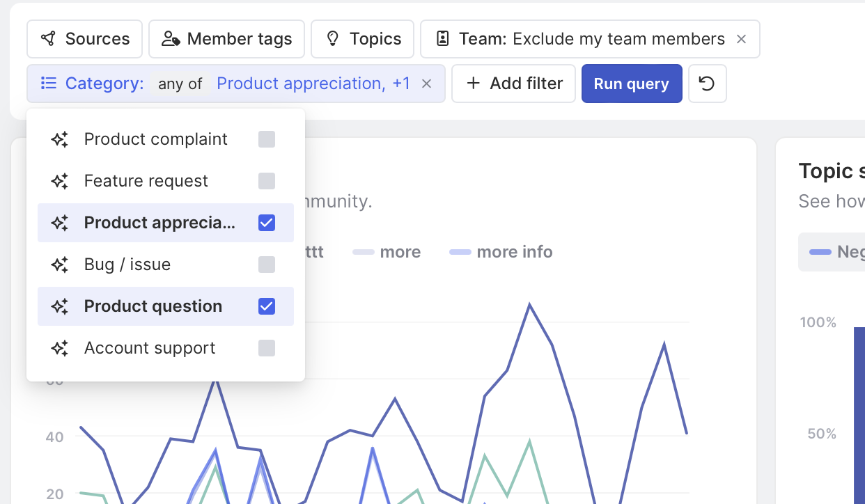Viewport: 865px width, 504px height.
Task: Remove the Category filter with its X
Action: (427, 84)
